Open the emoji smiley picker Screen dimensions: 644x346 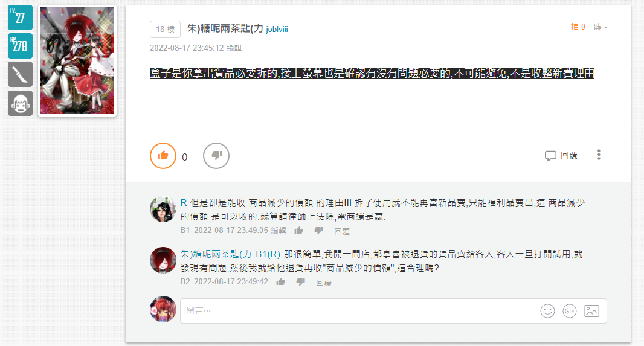tap(547, 311)
